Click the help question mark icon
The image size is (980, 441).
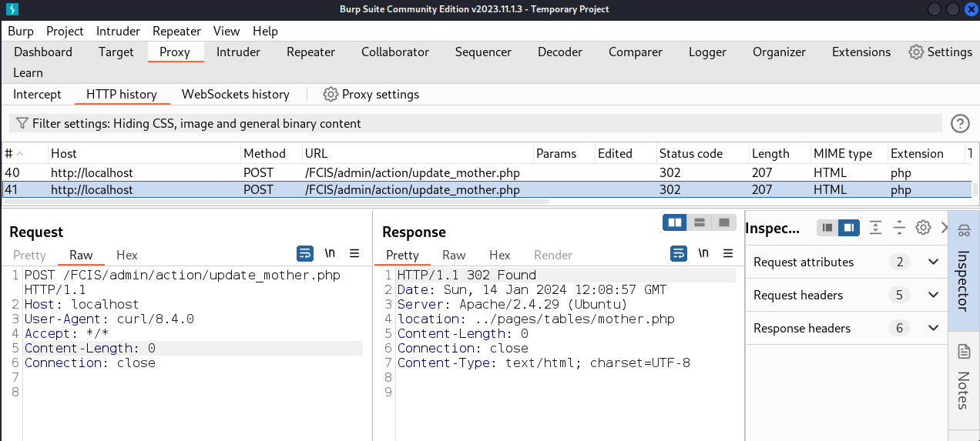[960, 123]
